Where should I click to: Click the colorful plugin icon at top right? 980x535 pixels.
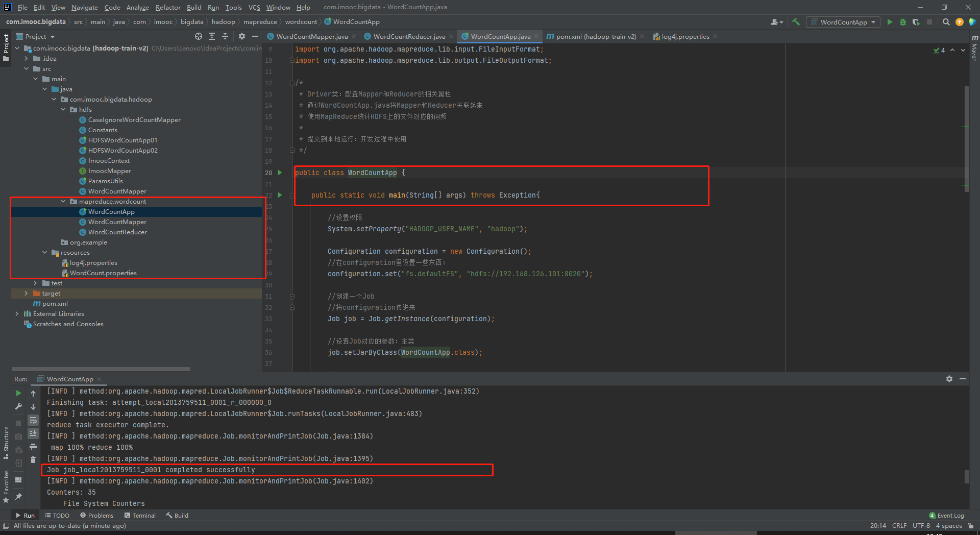pos(972,22)
